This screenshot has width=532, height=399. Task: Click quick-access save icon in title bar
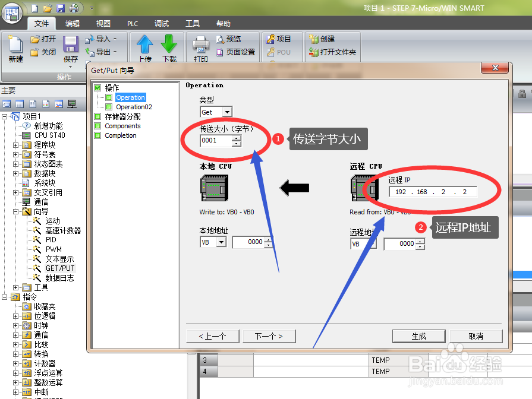61,8
